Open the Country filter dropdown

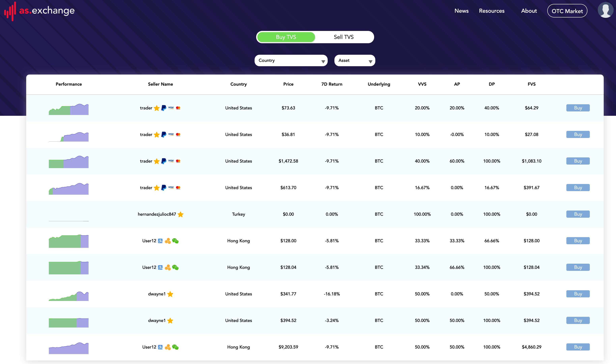[291, 61]
